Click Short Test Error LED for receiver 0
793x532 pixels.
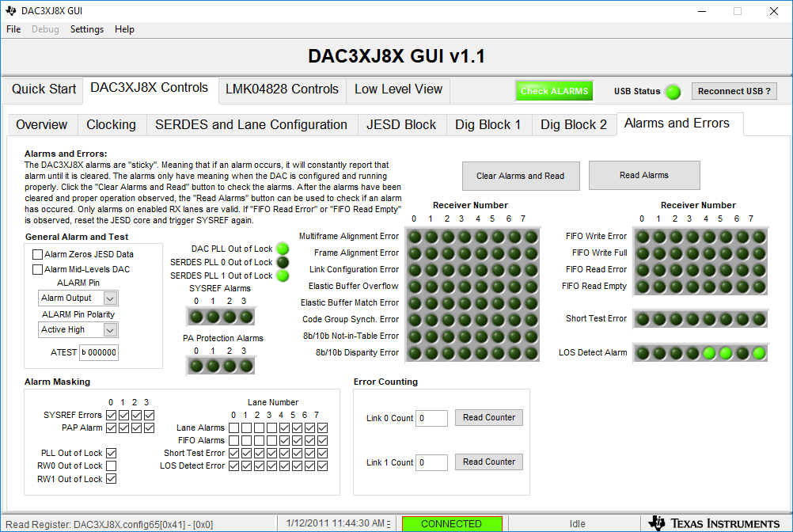click(x=643, y=319)
